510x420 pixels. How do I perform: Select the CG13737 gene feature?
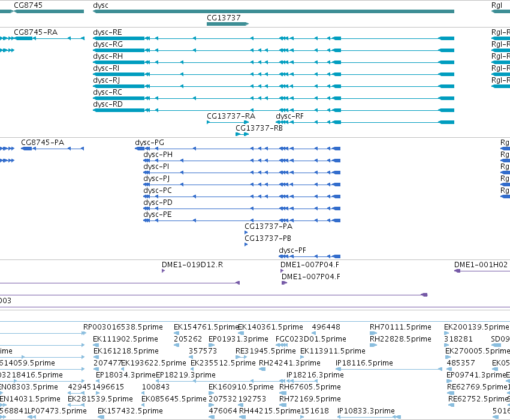228,24
